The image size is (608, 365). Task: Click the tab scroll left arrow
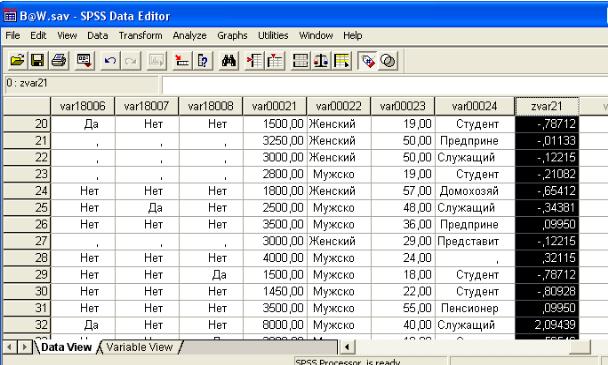coord(10,347)
